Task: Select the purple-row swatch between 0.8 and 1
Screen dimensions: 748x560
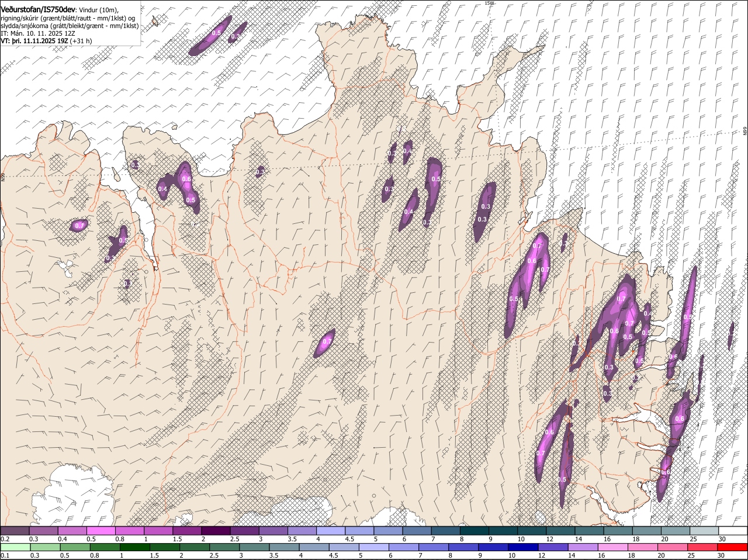Action: tap(130, 530)
